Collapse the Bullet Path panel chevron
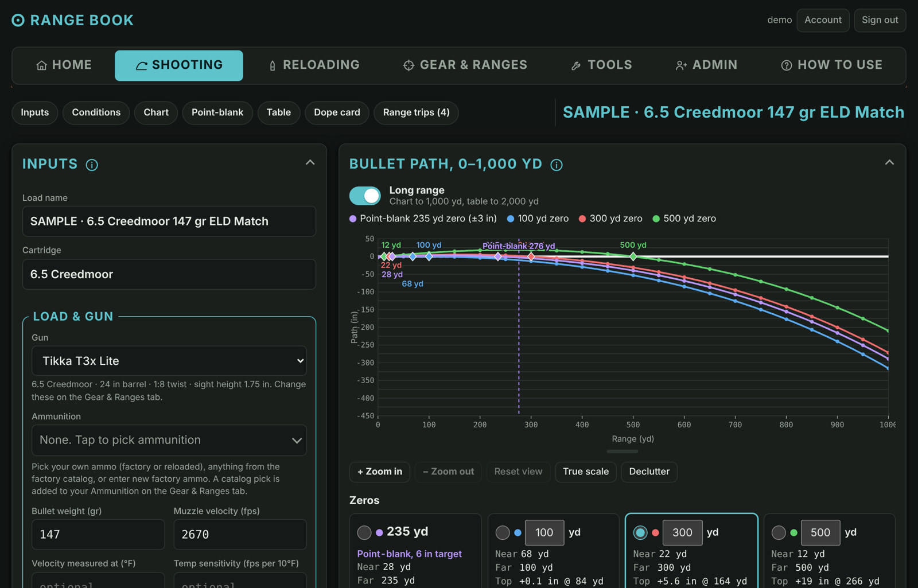This screenshot has height=588, width=918. coord(889,163)
